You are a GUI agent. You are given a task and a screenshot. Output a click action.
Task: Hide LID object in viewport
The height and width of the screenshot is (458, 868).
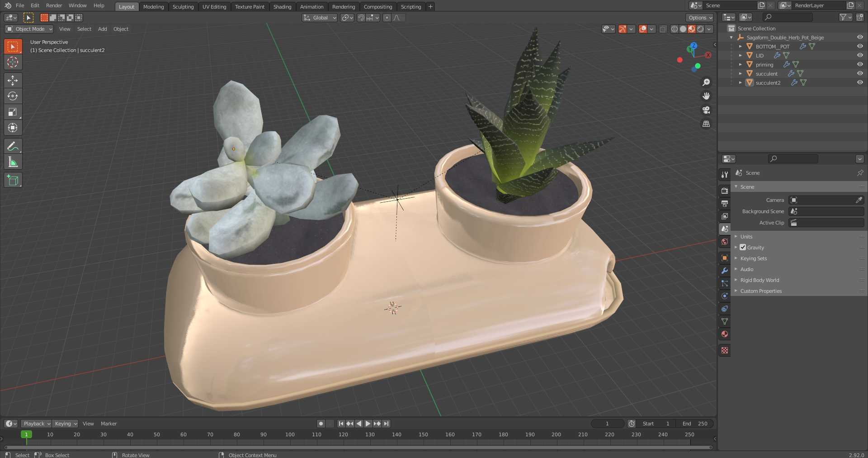tap(860, 55)
